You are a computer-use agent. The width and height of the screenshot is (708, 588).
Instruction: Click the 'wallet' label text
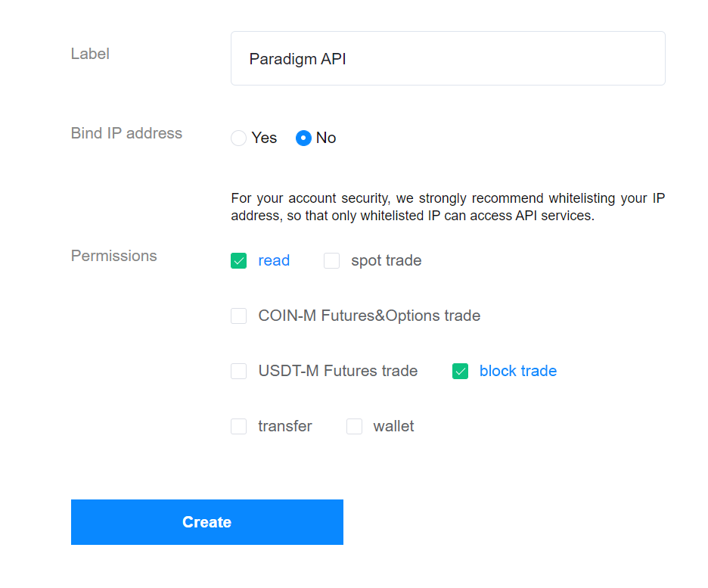pyautogui.click(x=393, y=427)
